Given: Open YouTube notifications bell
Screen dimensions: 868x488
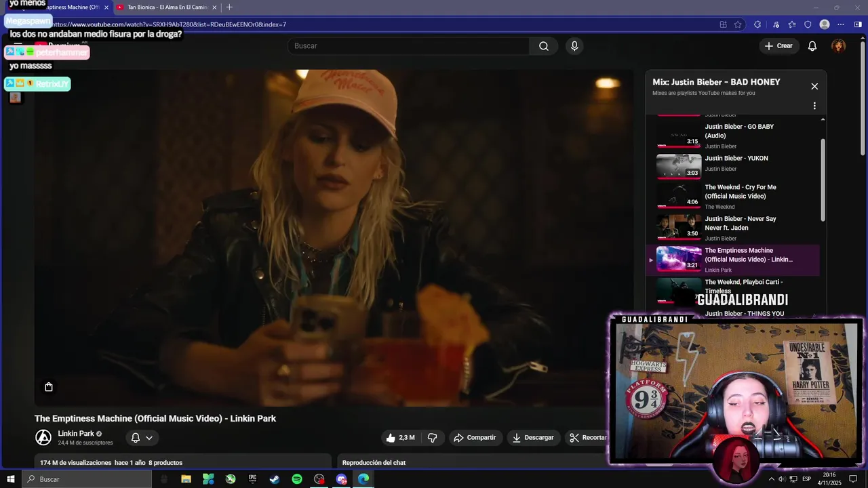Looking at the screenshot, I should [812, 46].
